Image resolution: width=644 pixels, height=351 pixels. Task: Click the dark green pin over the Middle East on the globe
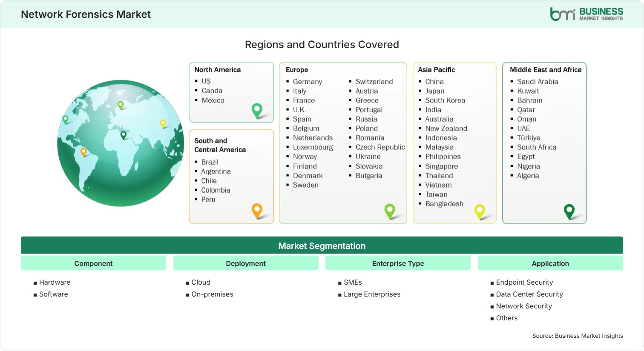pyautogui.click(x=124, y=135)
